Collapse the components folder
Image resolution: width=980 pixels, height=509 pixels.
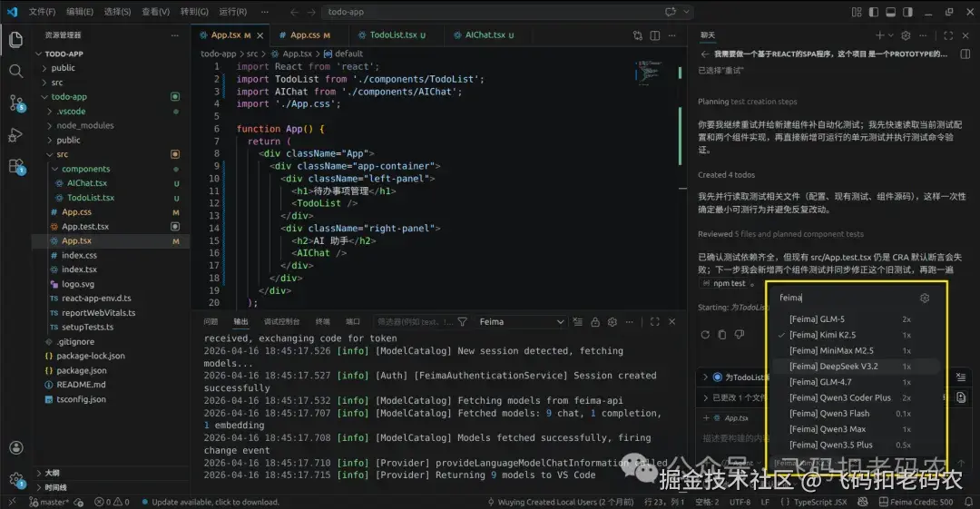click(x=55, y=169)
